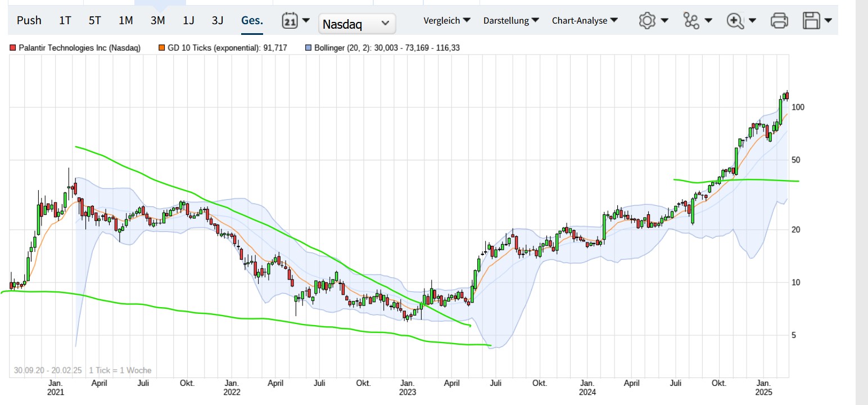The height and width of the screenshot is (405, 868).
Task: Expand the Chart-Analyse menu
Action: tap(585, 20)
